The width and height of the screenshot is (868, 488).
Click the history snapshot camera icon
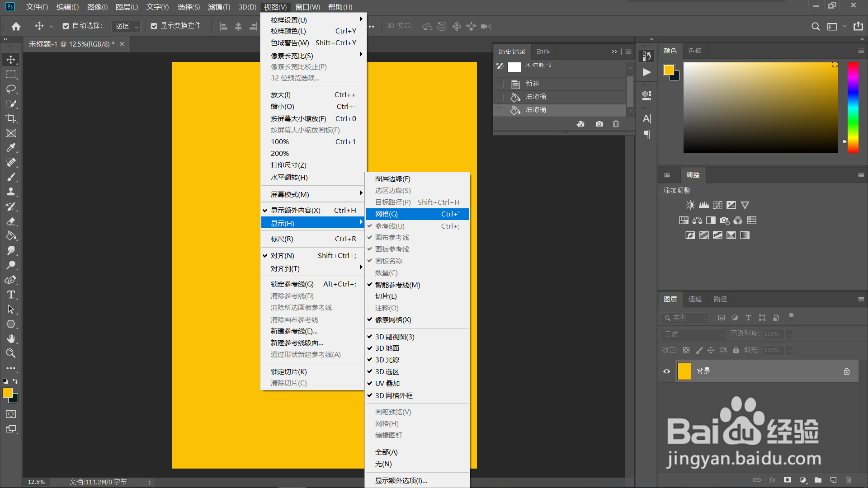coord(599,124)
